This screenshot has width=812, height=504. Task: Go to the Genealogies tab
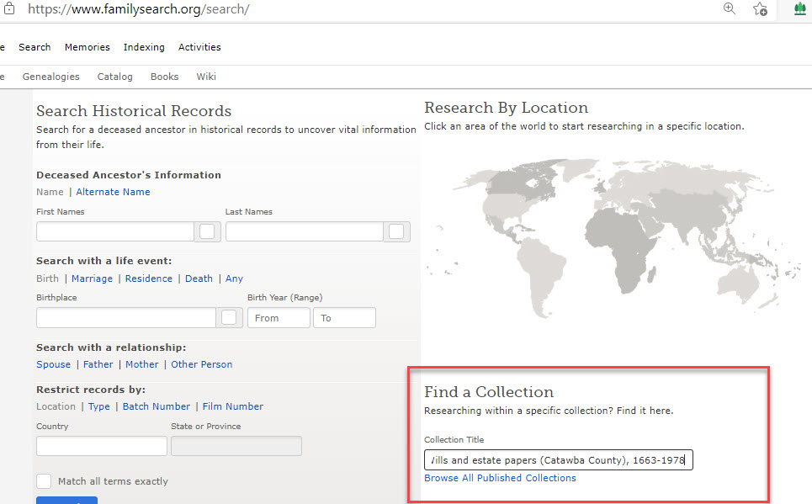pos(50,77)
